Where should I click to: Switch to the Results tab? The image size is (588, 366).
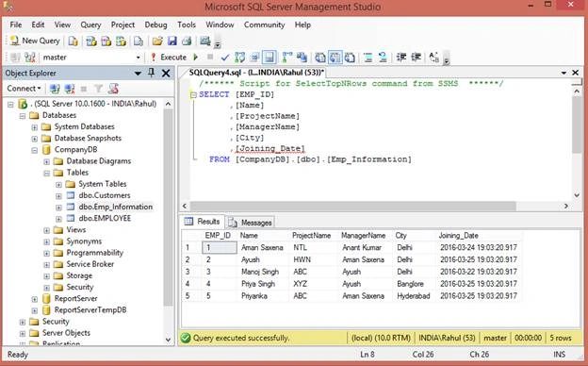point(203,222)
